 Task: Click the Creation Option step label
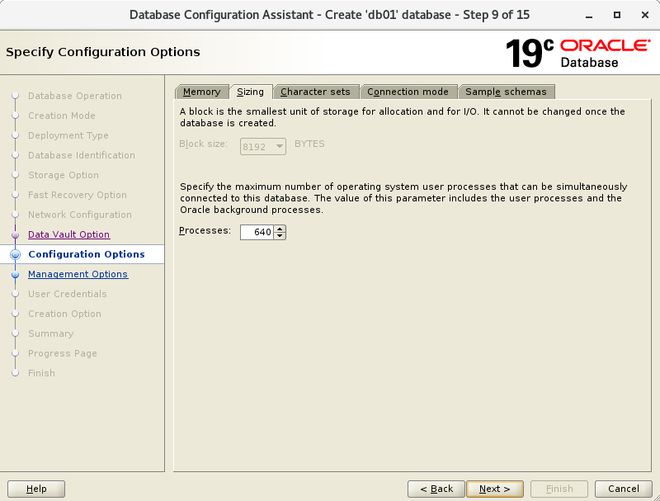65,314
